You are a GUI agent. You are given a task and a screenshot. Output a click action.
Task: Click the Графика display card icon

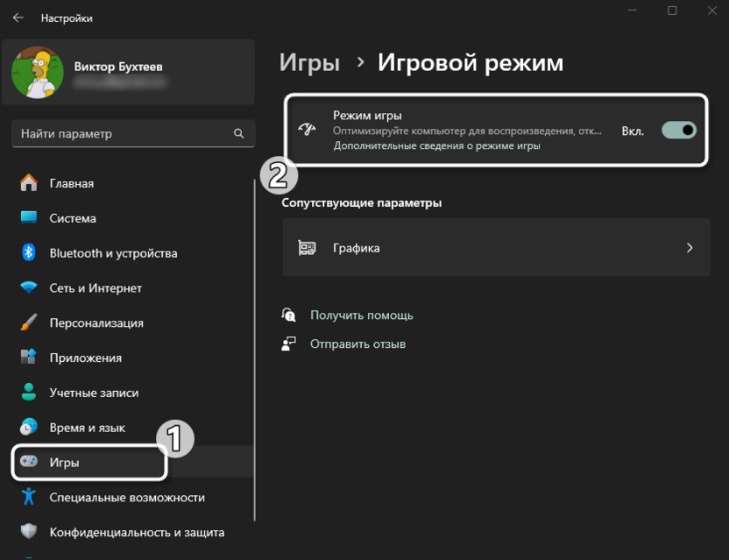pyautogui.click(x=307, y=248)
